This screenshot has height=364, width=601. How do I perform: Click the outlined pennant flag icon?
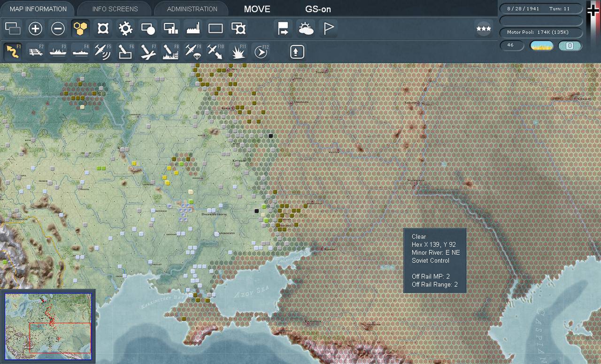pyautogui.click(x=328, y=29)
